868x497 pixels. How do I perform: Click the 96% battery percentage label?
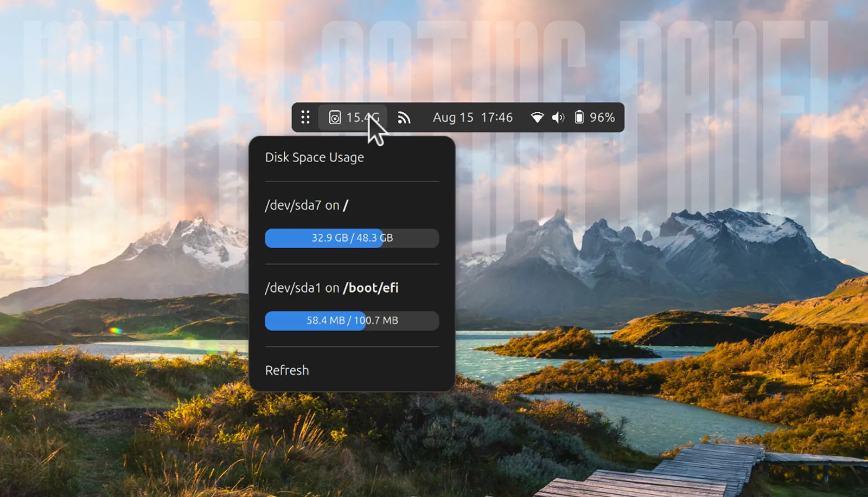tap(602, 118)
